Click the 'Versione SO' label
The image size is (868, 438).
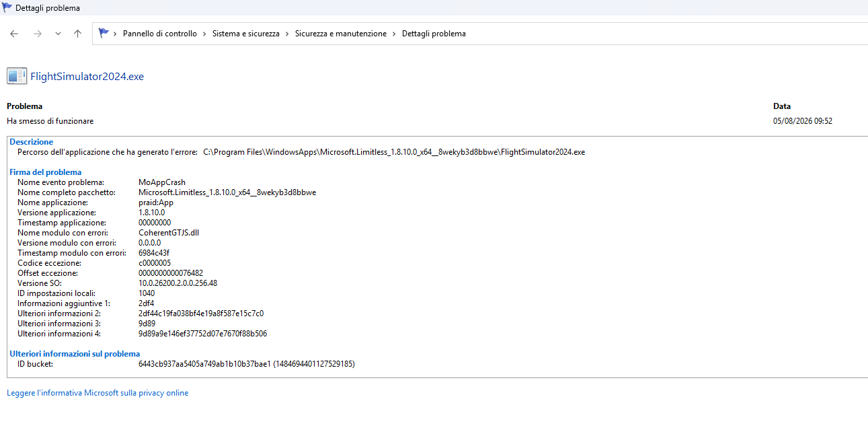tap(40, 283)
